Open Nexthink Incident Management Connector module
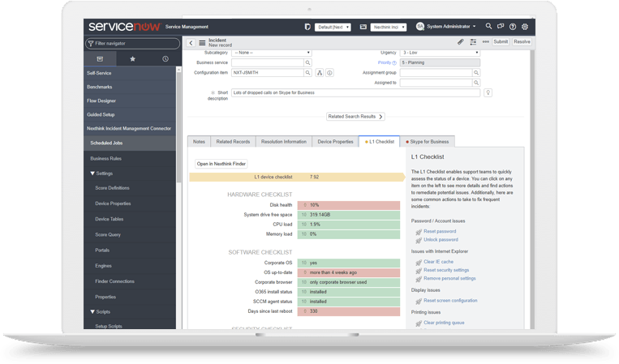This screenshot has height=364, width=619. click(130, 129)
